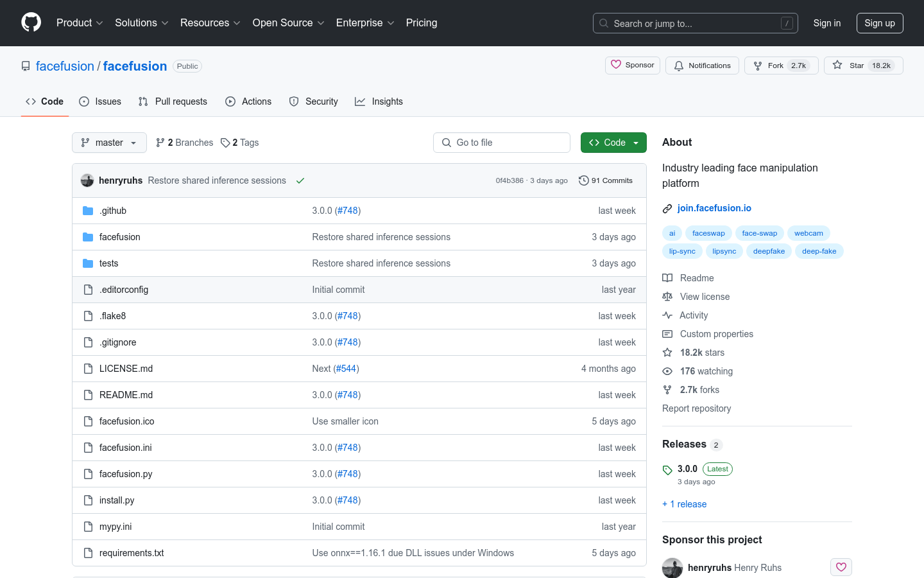The image size is (924, 578).
Task: Switch to the Security tab
Action: [x=313, y=101]
